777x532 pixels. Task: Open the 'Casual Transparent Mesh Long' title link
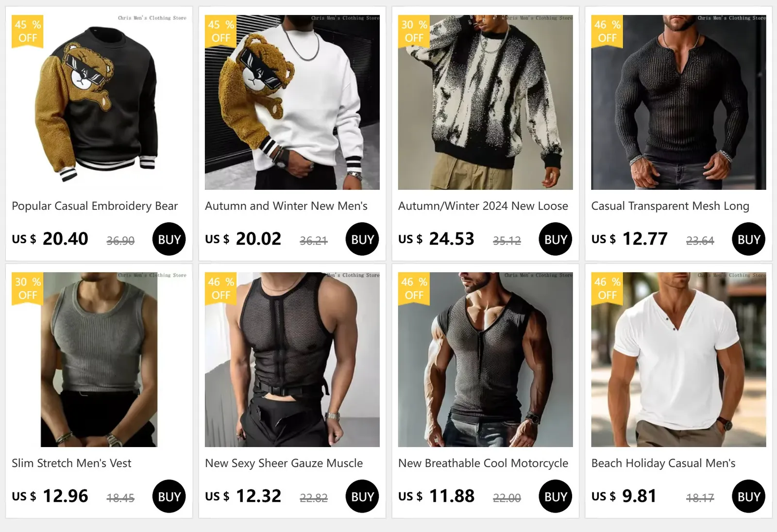click(670, 206)
